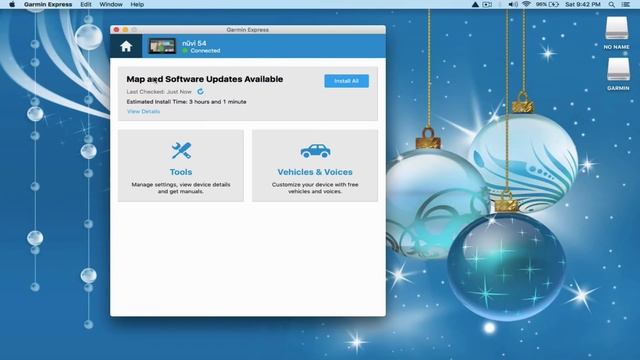
Task: Open the View Details link
Action: pos(143,111)
